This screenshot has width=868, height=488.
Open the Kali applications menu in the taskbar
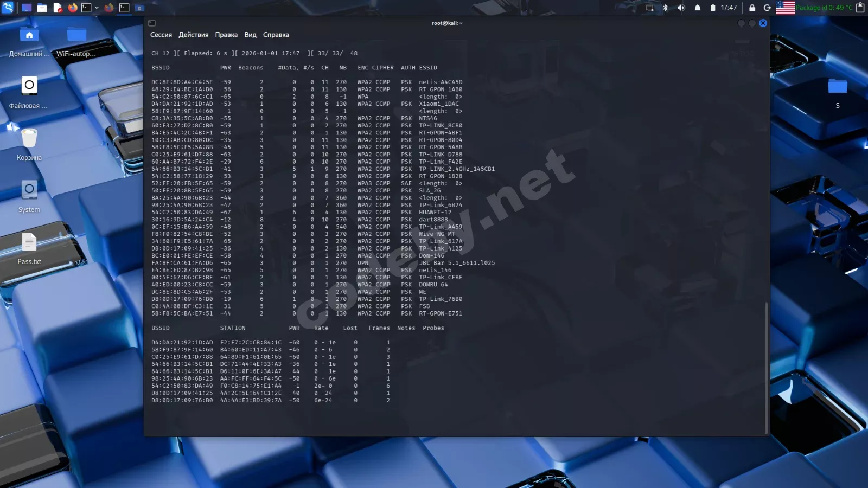8,8
